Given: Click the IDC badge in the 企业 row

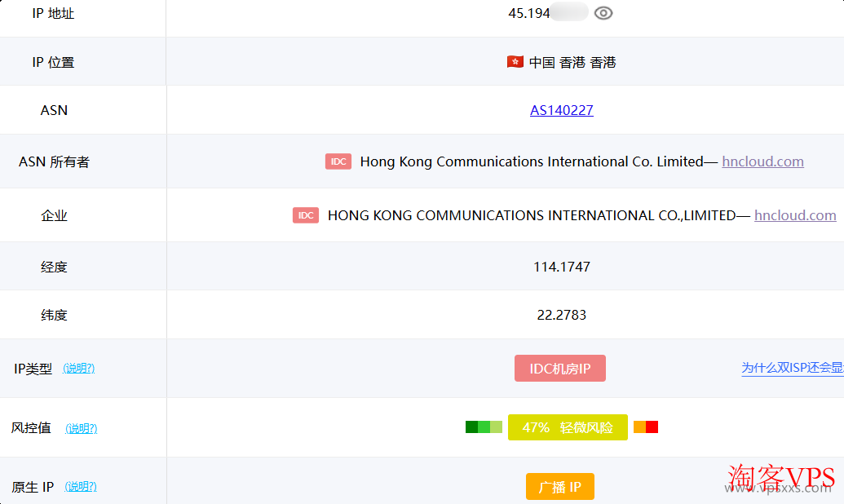Looking at the screenshot, I should (305, 215).
